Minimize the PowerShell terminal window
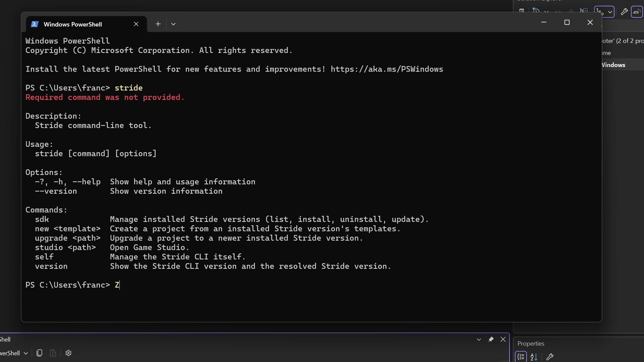This screenshot has width=644, height=362. [x=544, y=22]
